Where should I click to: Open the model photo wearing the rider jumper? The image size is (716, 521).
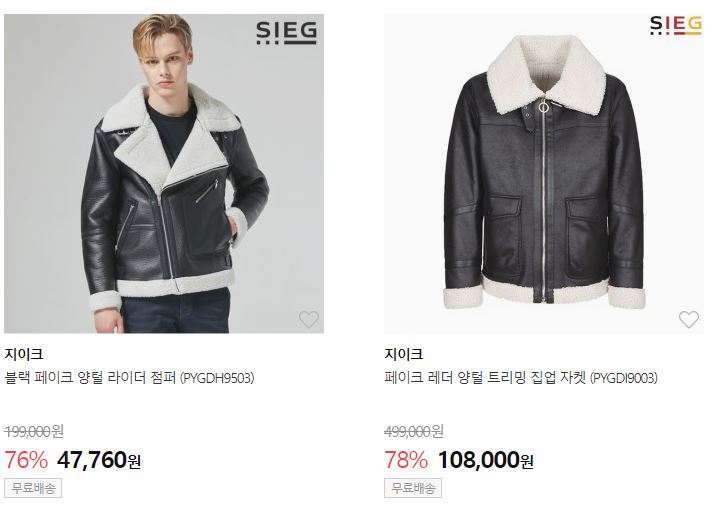click(x=164, y=174)
